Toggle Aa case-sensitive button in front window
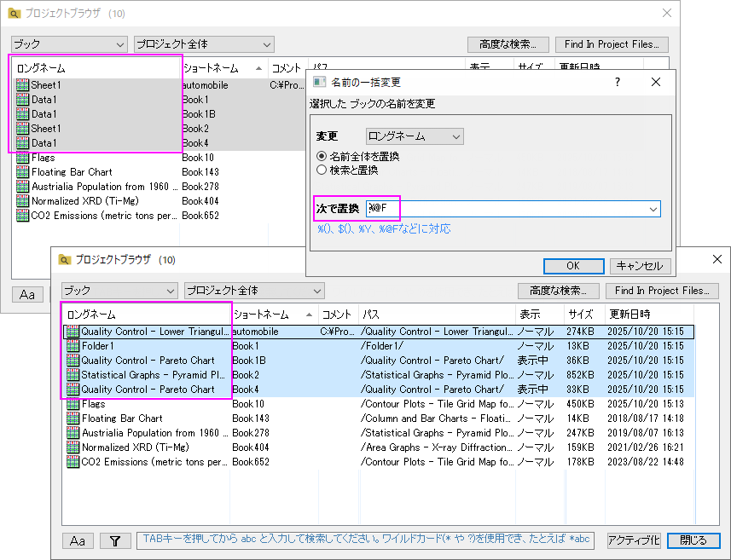Viewport: 731px width, 560px height. click(x=78, y=540)
